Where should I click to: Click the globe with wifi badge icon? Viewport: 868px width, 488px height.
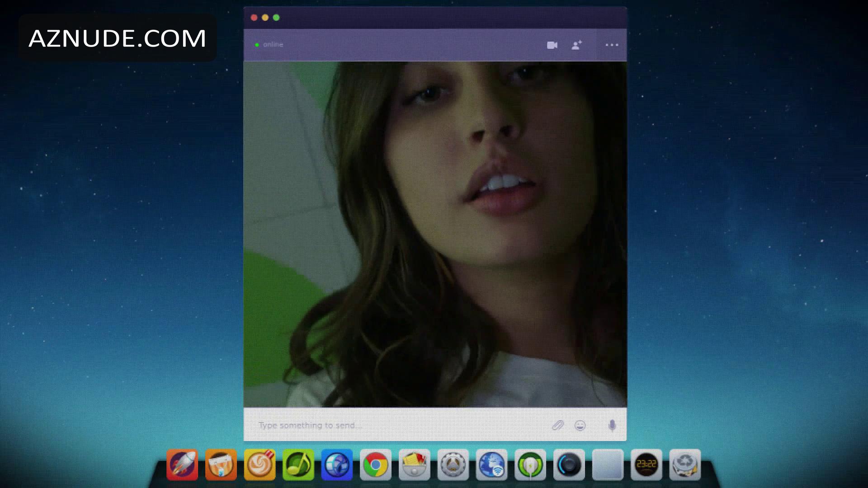(x=491, y=465)
